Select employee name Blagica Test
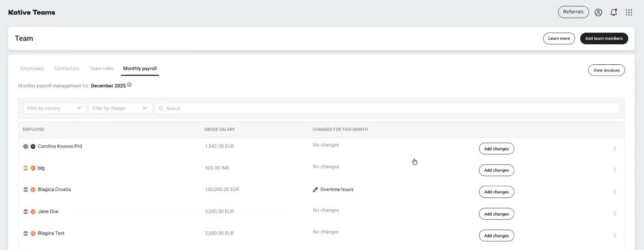 click(x=51, y=233)
